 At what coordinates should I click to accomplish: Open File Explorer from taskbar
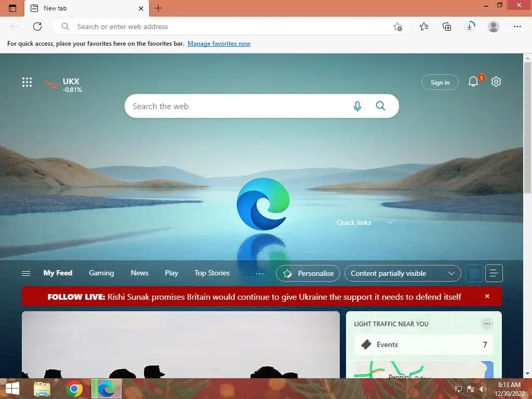point(42,389)
